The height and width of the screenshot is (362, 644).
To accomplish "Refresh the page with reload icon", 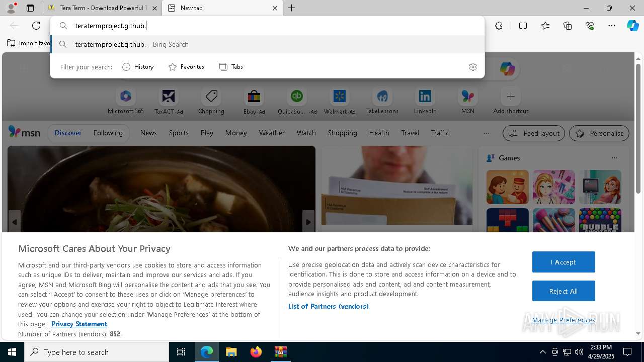I will (x=36, y=26).
